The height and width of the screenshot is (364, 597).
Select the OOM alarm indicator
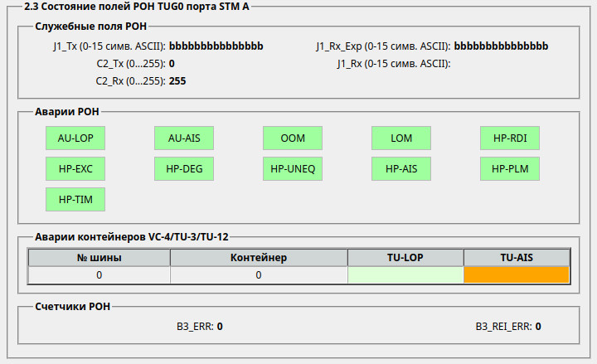coord(293,138)
